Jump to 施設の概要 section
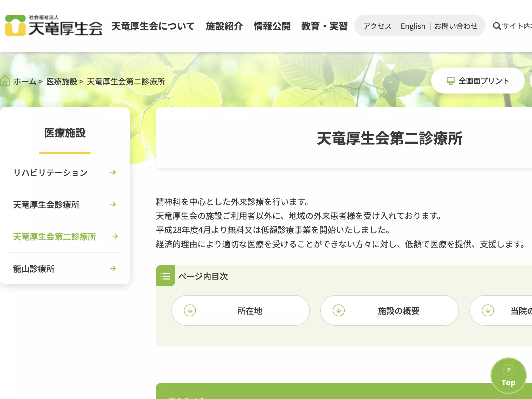This screenshot has width=532, height=399. (x=390, y=310)
